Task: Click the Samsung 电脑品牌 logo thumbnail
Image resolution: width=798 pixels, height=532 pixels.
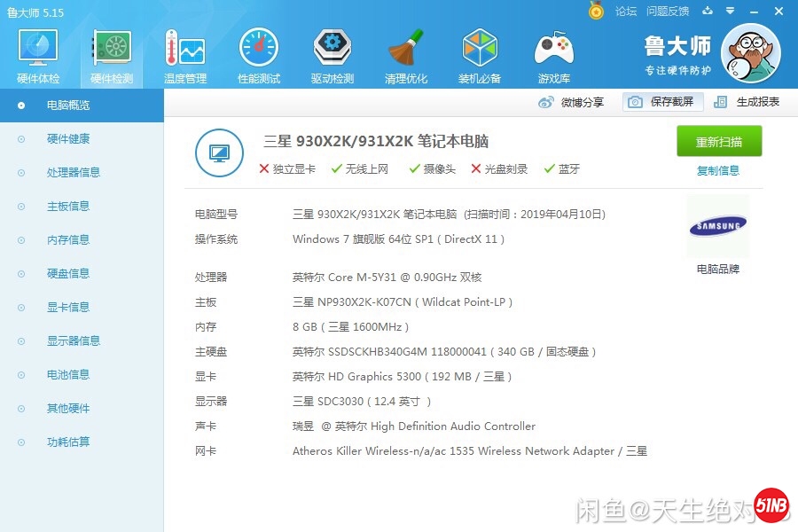Action: coord(718,227)
